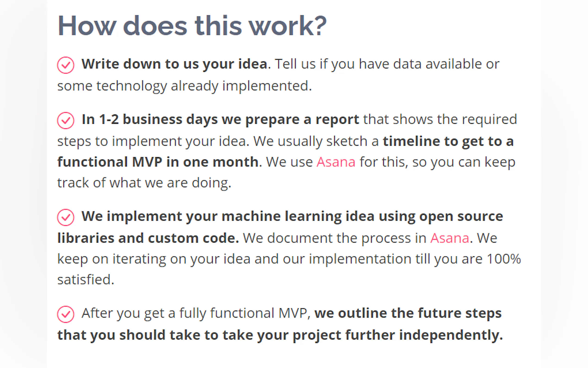Click the line starting "keep on iterating on your idea"

coord(289,259)
